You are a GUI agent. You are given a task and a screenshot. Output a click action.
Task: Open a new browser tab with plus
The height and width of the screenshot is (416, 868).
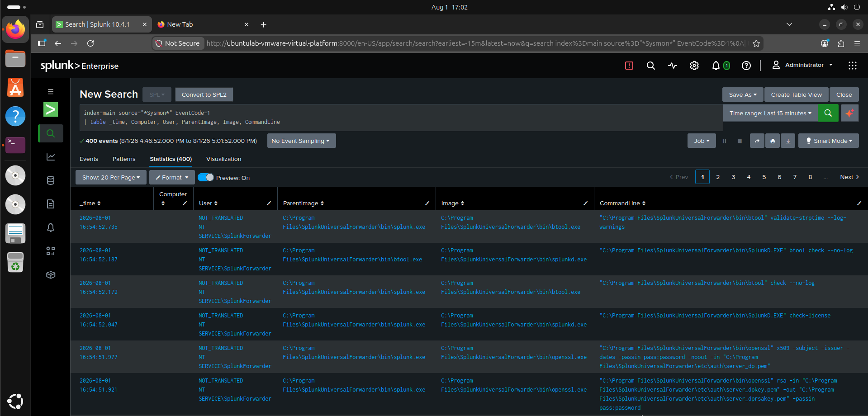click(x=263, y=24)
